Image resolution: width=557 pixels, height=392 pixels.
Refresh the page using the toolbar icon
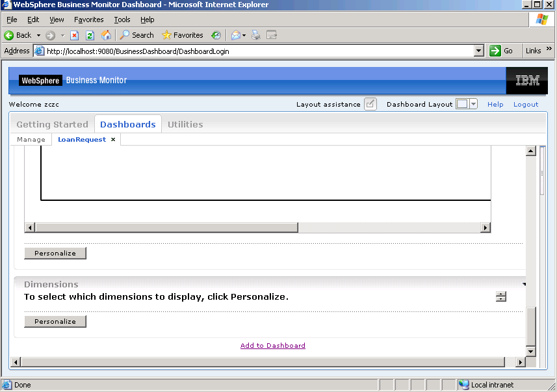point(90,35)
